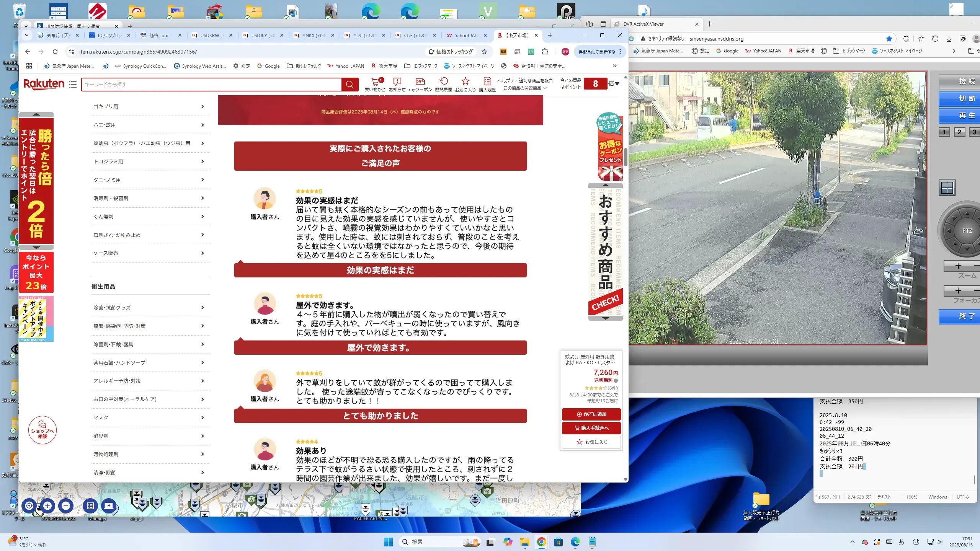This screenshot has width=980, height=551.
Task: Bookmark this page with the star icon
Action: (484, 52)
